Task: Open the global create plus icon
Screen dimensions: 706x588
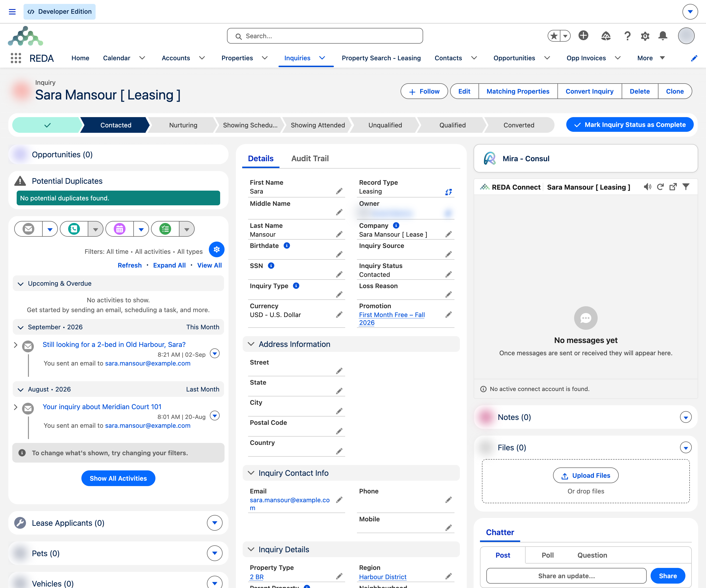Action: point(583,36)
